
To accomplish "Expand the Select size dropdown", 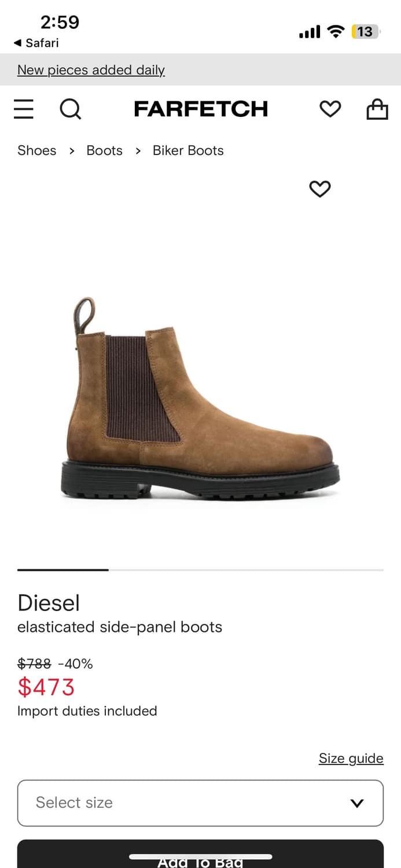I will coord(200,803).
